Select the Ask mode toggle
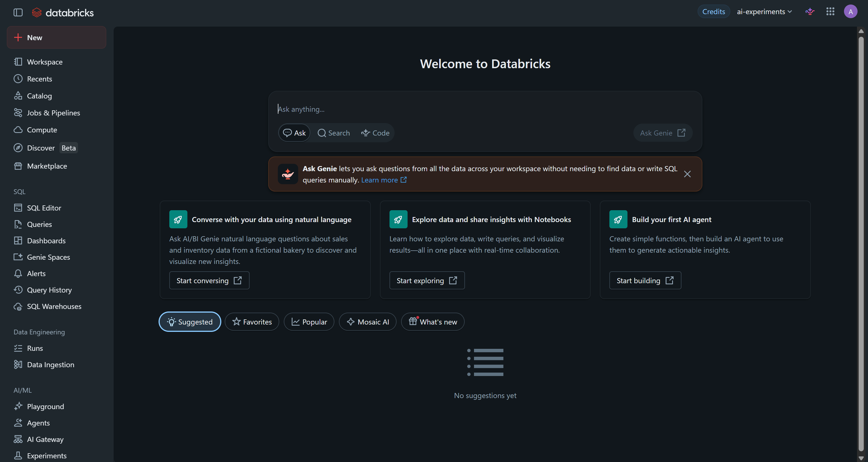The width and height of the screenshot is (868, 462). pyautogui.click(x=294, y=133)
